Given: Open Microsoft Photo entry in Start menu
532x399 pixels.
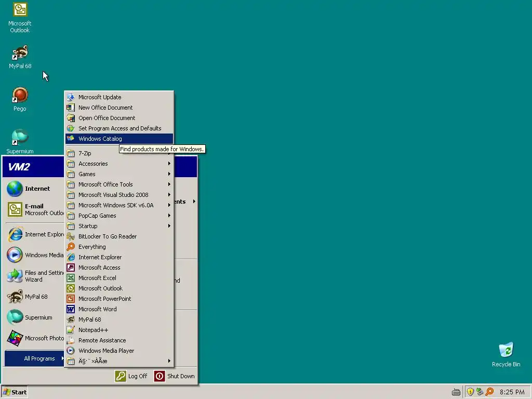Looking at the screenshot, I should pos(34,338).
